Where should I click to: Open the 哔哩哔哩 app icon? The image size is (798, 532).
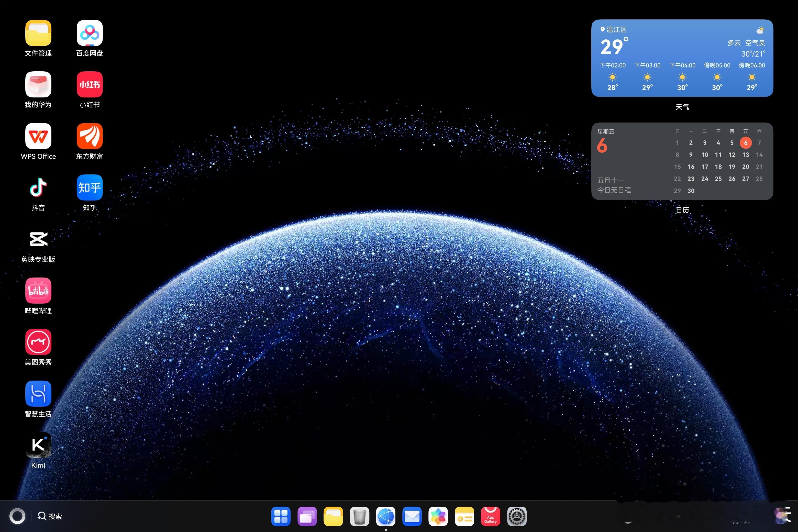pos(38,291)
